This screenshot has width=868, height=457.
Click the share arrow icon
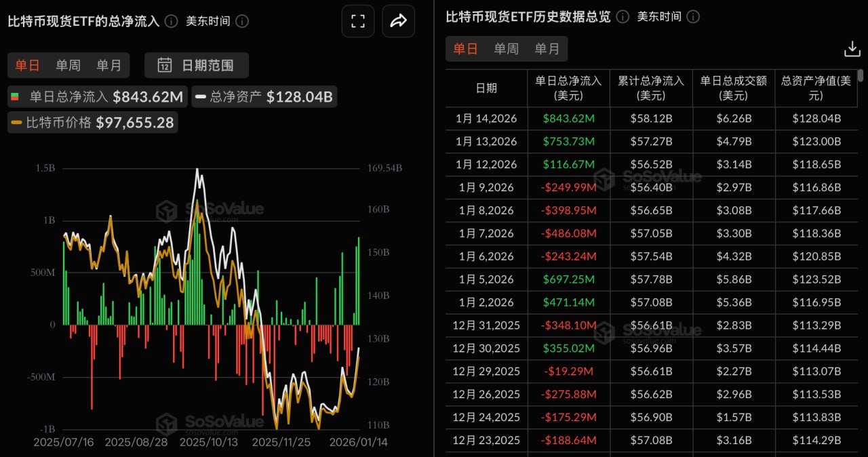pos(399,21)
